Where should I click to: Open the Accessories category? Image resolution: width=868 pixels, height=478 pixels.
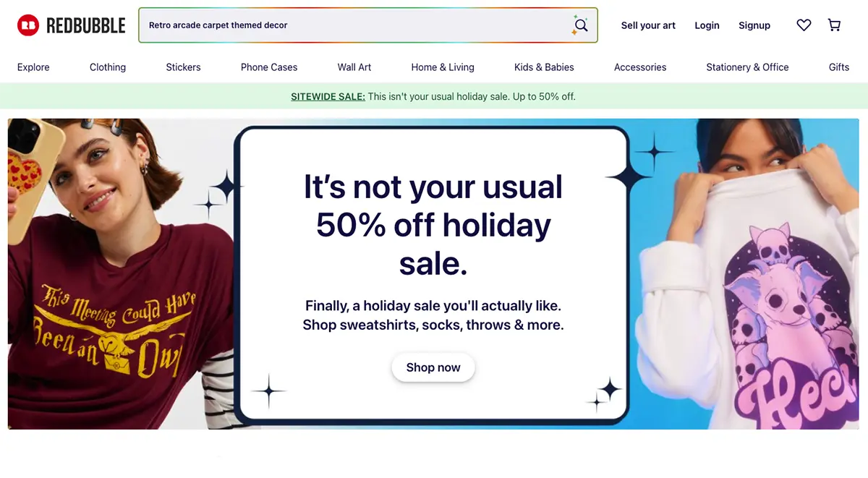coord(640,67)
